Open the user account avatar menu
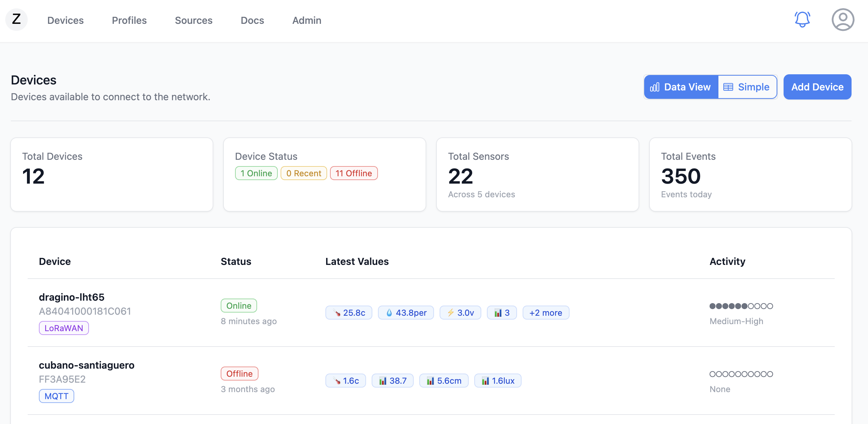 pyautogui.click(x=843, y=20)
